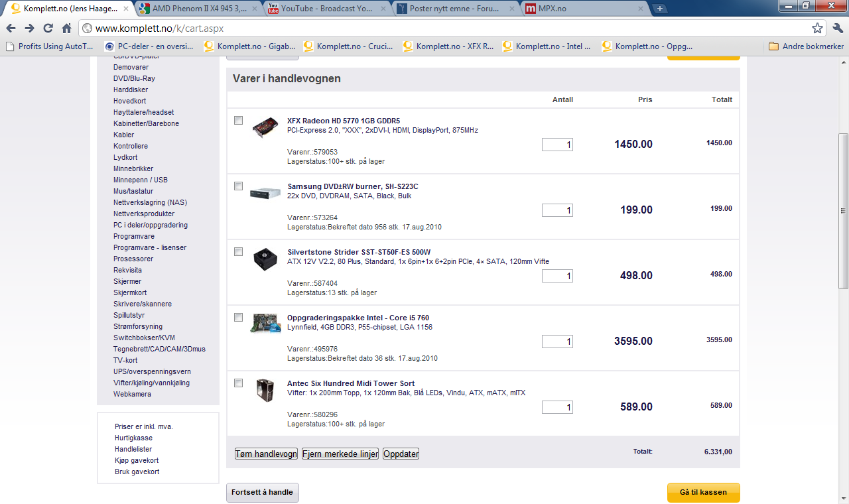
Task: Open the 'Webkamera' category in the sidebar
Action: [132, 394]
